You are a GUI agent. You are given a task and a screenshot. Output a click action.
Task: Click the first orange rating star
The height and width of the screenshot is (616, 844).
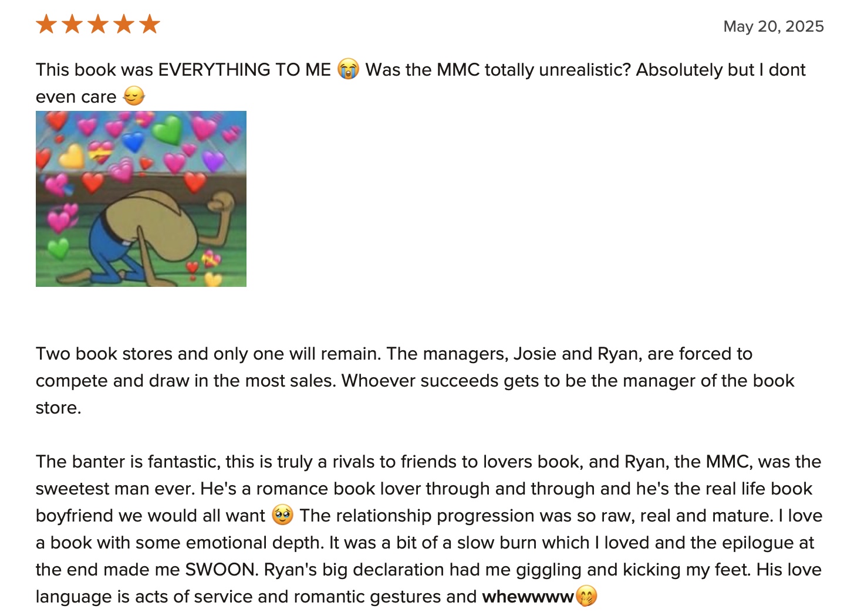(x=46, y=25)
